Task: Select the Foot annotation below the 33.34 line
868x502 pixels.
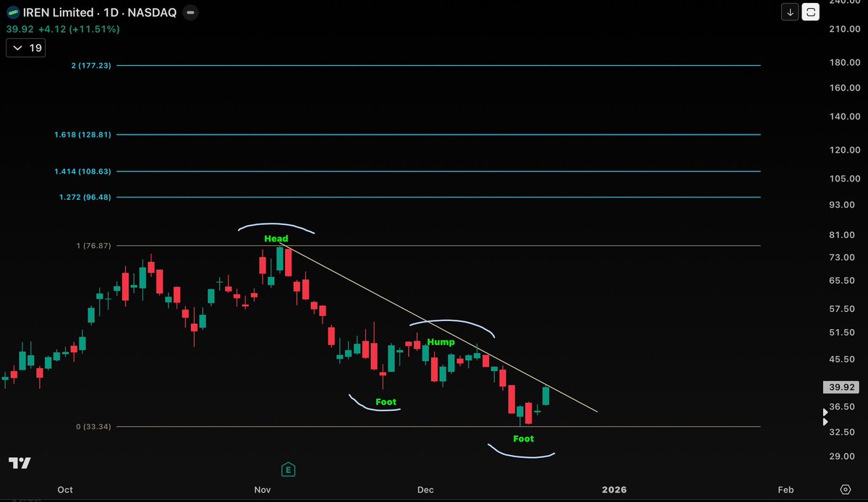Action: pos(523,438)
